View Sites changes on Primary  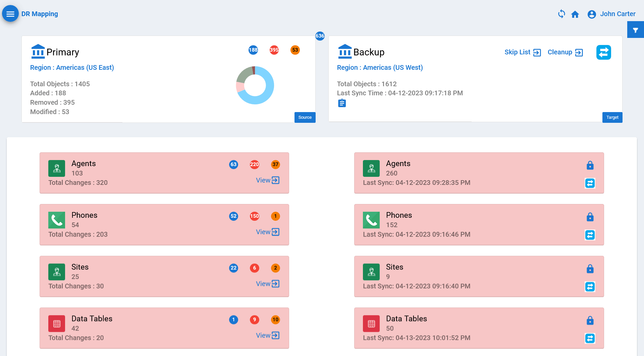click(x=268, y=284)
